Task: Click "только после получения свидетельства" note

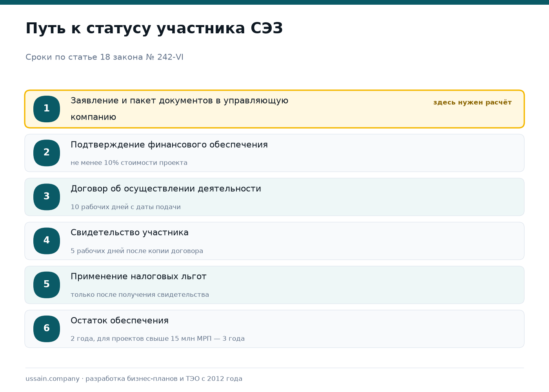Action: click(140, 295)
